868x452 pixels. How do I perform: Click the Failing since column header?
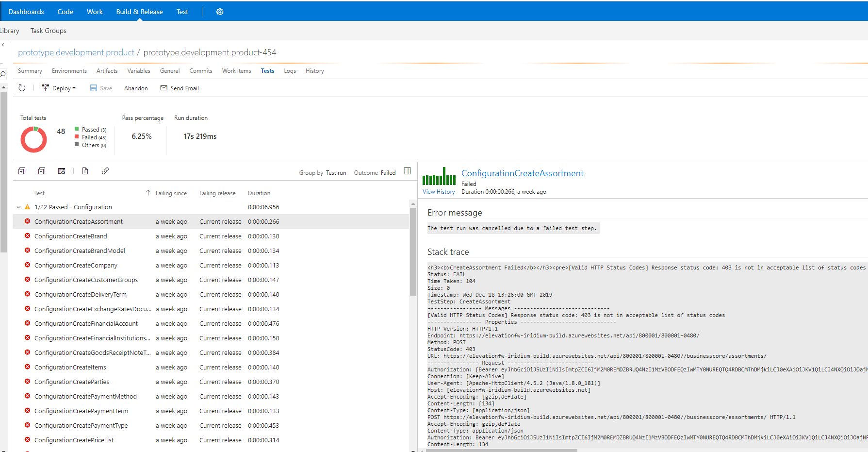(171, 193)
